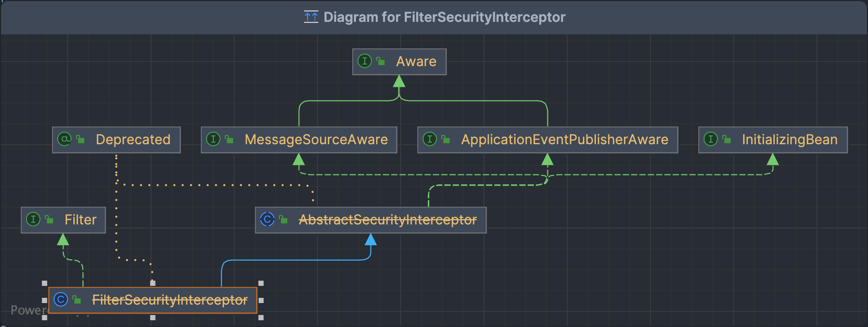Click the FilterSecurityInterceptor node label
The width and height of the screenshot is (868, 327).
coord(170,300)
